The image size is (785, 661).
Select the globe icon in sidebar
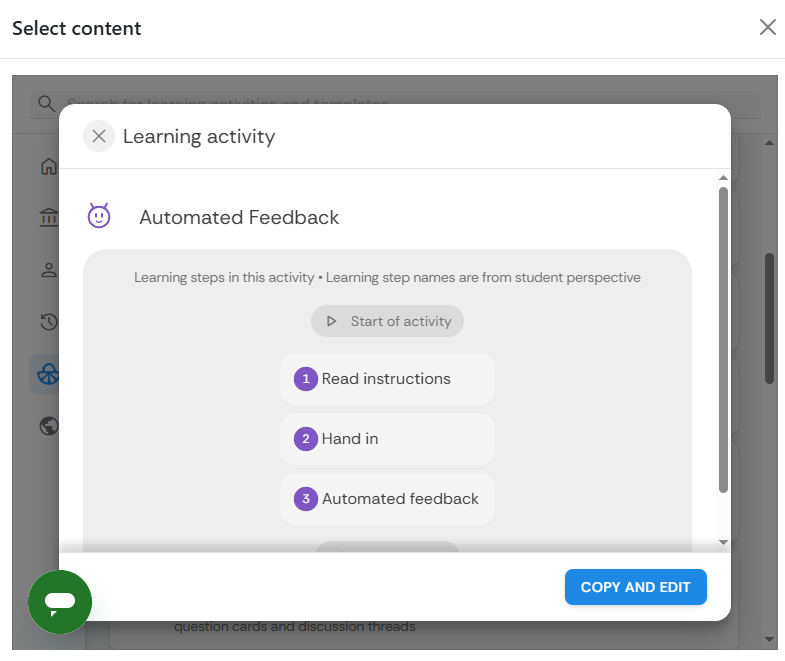(x=48, y=427)
